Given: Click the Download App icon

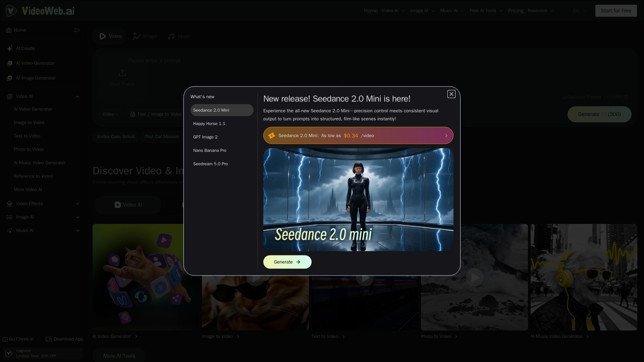Looking at the screenshot, I should tap(48, 339).
